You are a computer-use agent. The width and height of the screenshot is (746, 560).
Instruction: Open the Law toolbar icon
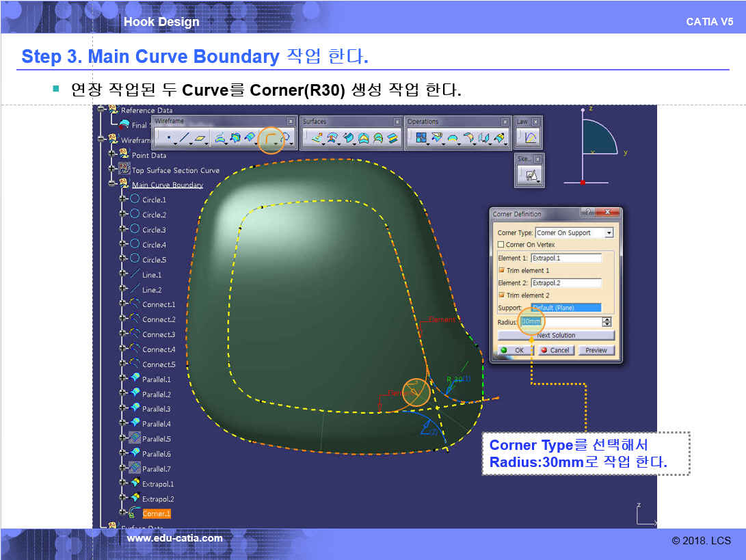530,139
